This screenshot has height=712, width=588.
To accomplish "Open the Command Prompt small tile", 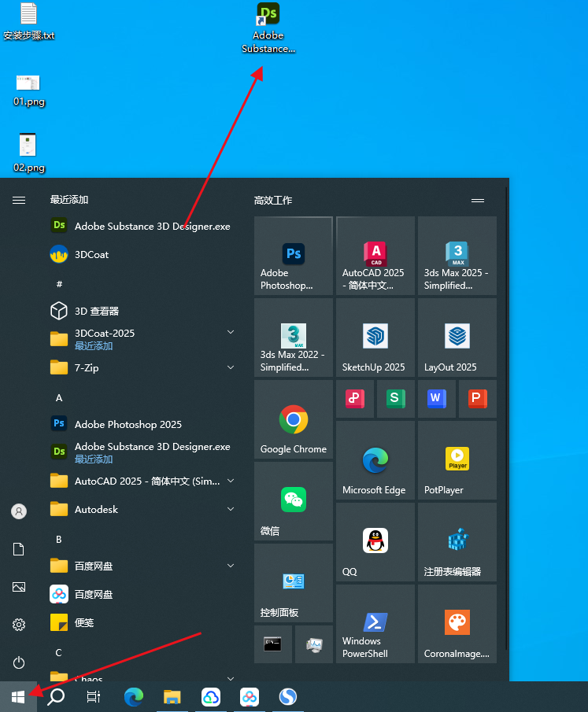I will click(x=273, y=644).
